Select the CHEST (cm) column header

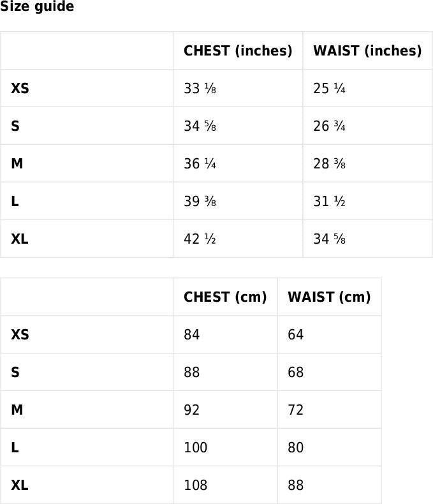225,297
